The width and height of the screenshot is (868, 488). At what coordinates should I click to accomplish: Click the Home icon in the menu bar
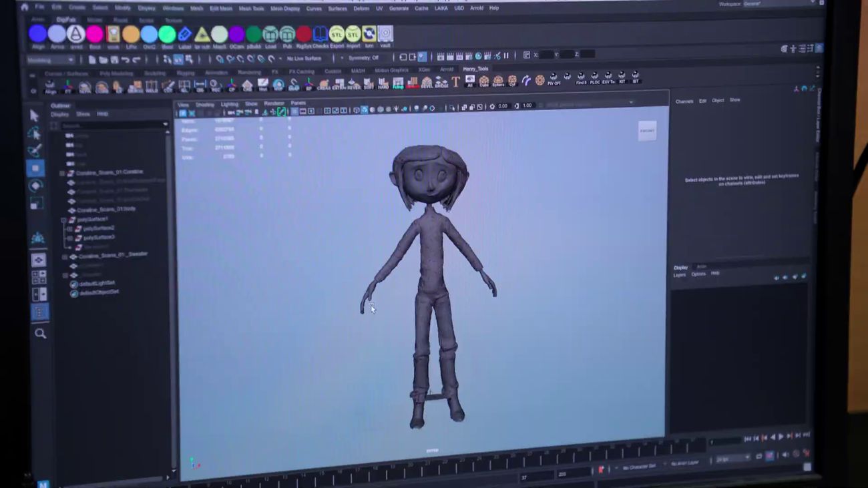tap(25, 7)
